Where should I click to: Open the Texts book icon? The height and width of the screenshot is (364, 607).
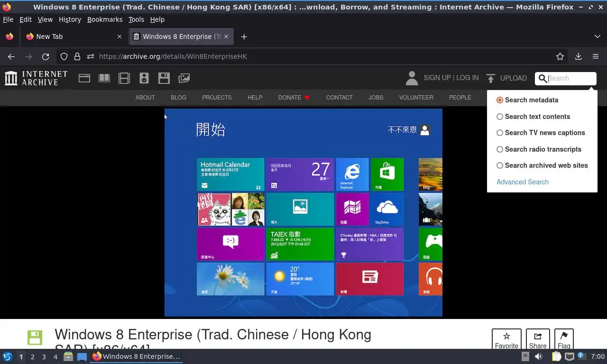[104, 78]
